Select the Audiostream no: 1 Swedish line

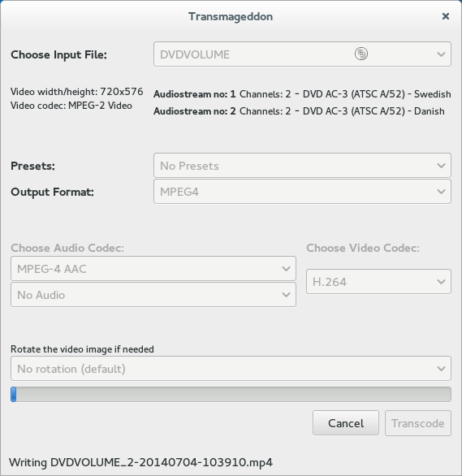click(x=302, y=94)
